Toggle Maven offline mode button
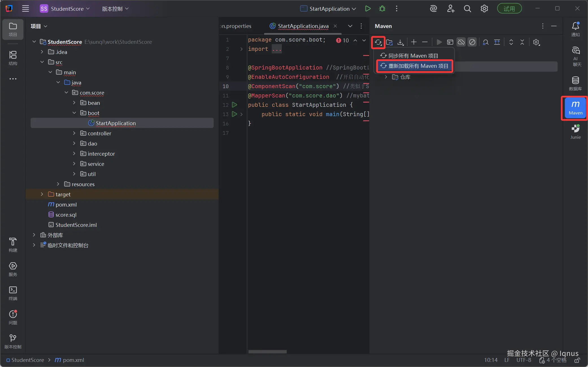Screen dimensions: 588x367 461,42
